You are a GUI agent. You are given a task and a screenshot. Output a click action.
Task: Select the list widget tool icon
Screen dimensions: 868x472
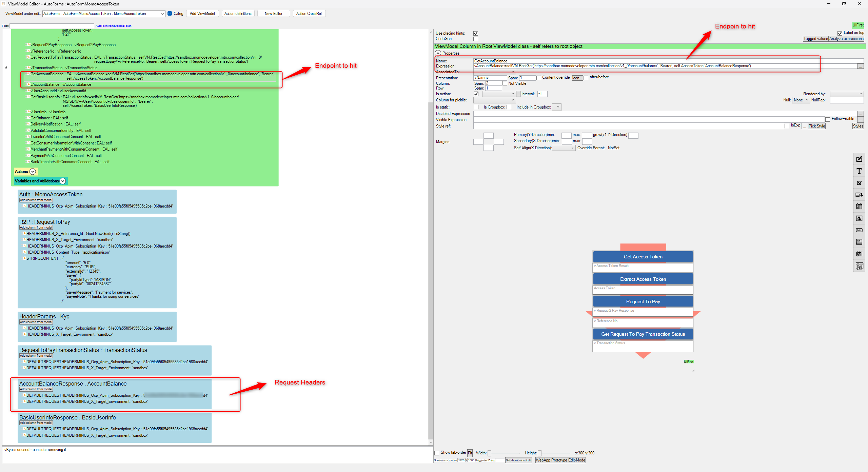point(859,242)
